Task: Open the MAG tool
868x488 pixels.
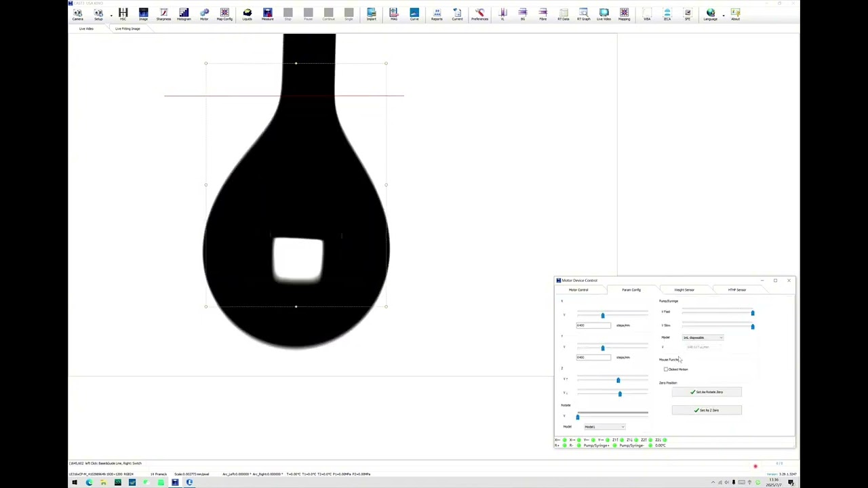Action: pos(393,14)
